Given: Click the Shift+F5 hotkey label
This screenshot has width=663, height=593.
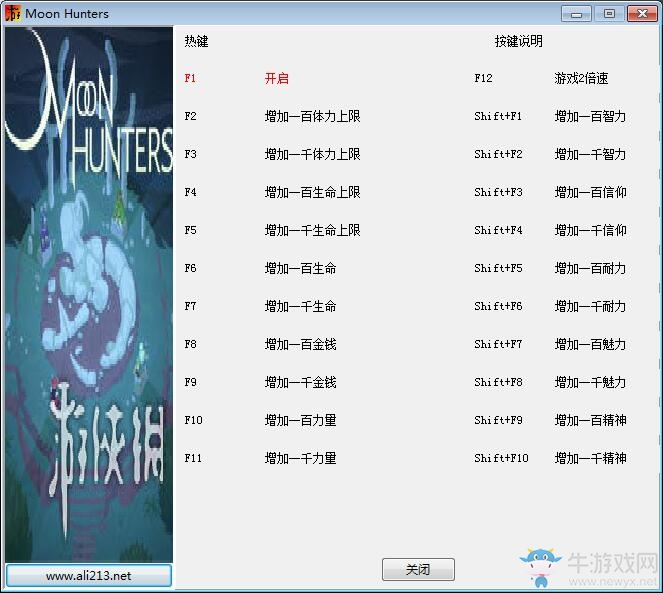Looking at the screenshot, I should [498, 268].
